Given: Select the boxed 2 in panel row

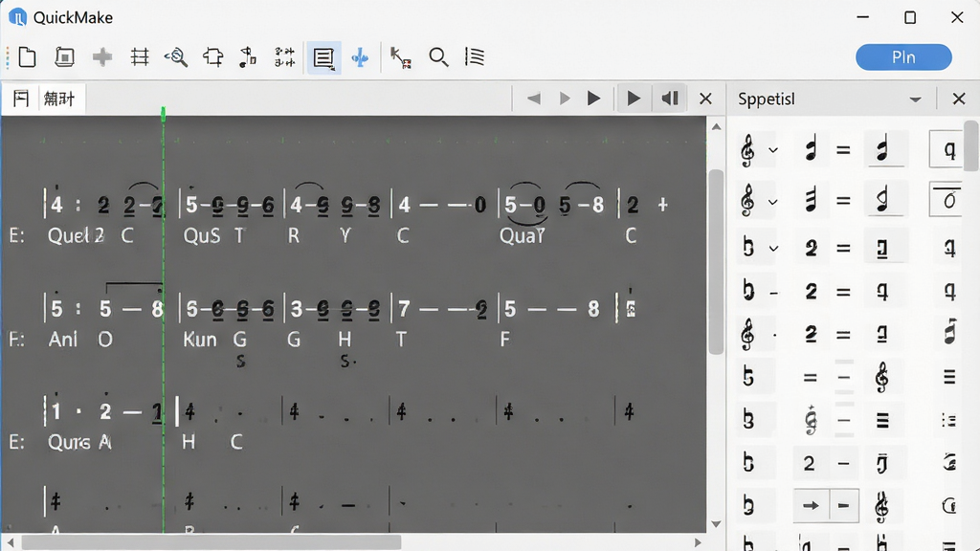Looking at the screenshot, I should pyautogui.click(x=809, y=463).
